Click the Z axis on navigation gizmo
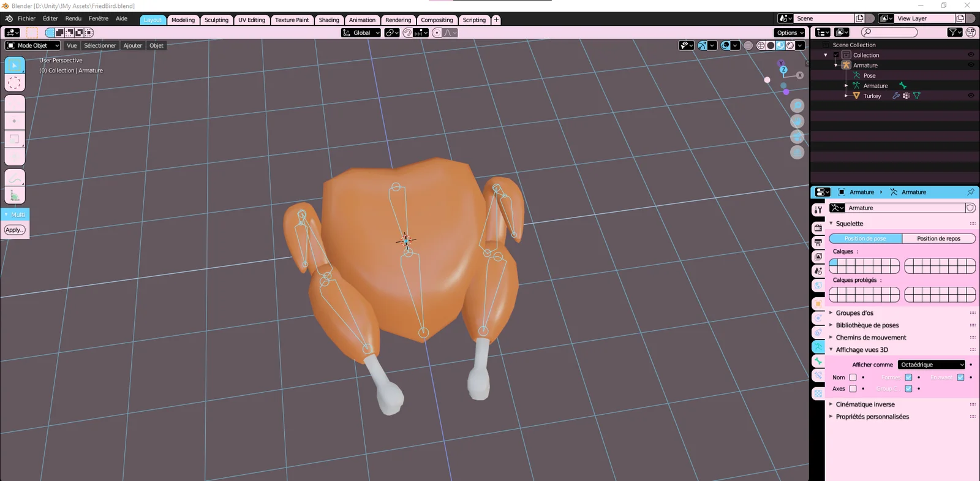The image size is (980, 481). (783, 70)
